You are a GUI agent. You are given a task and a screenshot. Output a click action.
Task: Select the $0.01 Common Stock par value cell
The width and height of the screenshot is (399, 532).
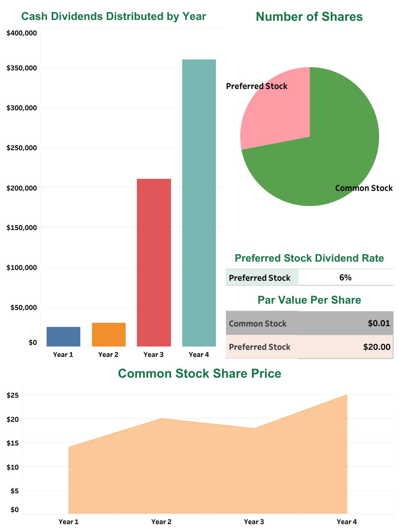379,323
